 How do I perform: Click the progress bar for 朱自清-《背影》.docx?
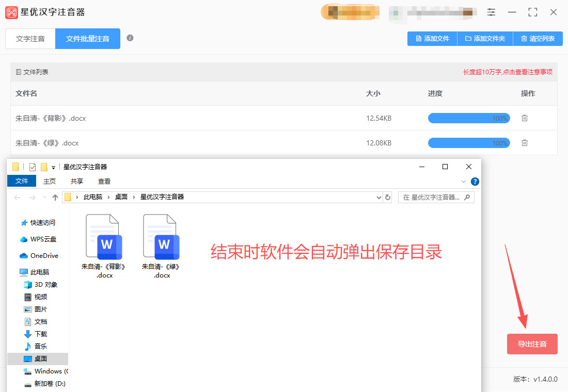coord(468,118)
